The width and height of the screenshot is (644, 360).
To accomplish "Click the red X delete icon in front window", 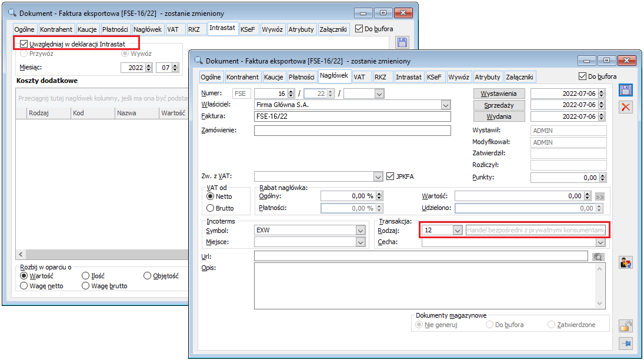I will 626,107.
